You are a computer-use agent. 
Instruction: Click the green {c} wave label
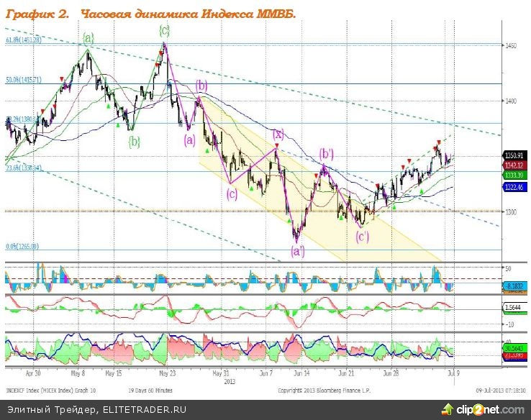pos(164,31)
